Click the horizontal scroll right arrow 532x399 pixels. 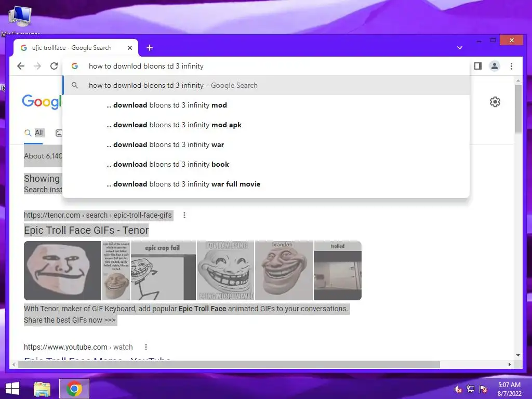pos(509,364)
